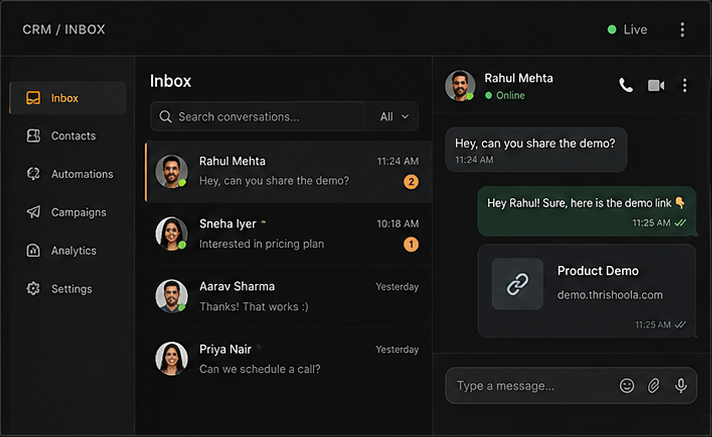
Task: Go to Campaigns in the sidebar
Action: (x=68, y=212)
